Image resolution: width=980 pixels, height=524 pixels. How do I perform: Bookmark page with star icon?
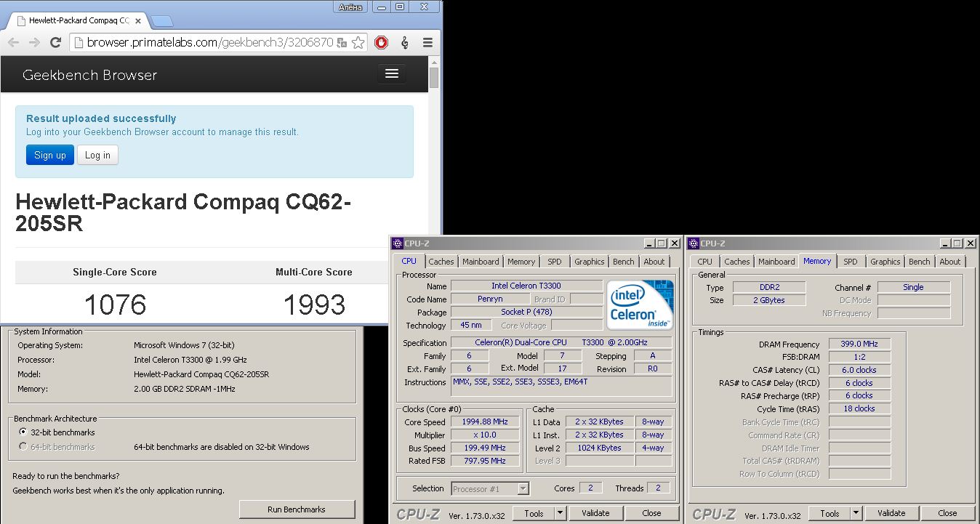(x=358, y=43)
